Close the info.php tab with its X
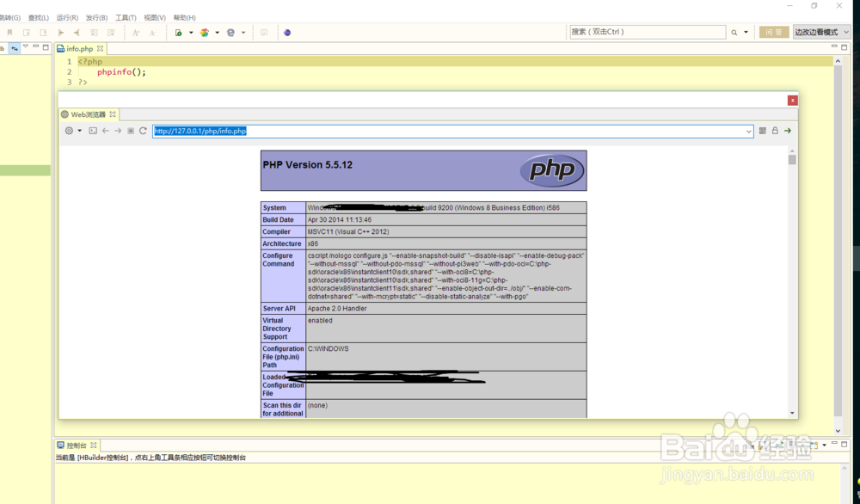This screenshot has height=504, width=860. tap(100, 49)
